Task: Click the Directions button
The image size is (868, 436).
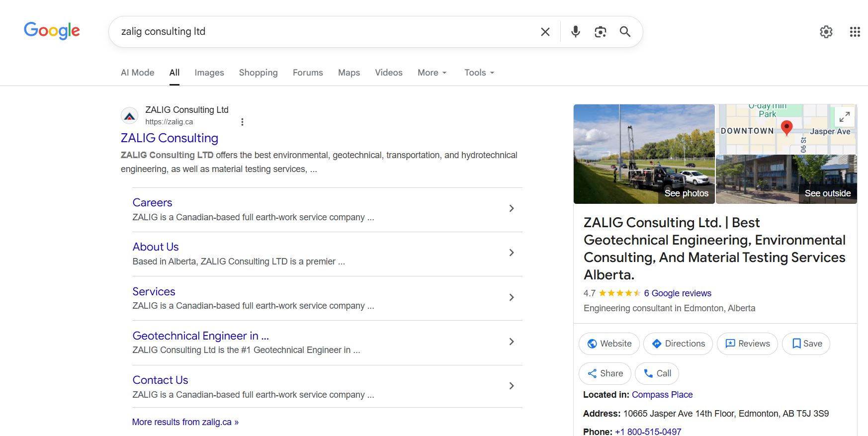Action: 678,344
